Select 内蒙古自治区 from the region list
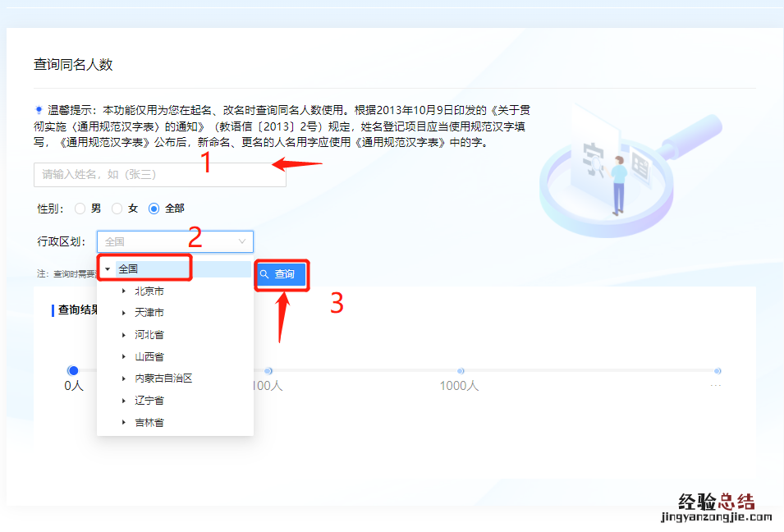Viewport: 784px width, 532px height. coord(163,378)
